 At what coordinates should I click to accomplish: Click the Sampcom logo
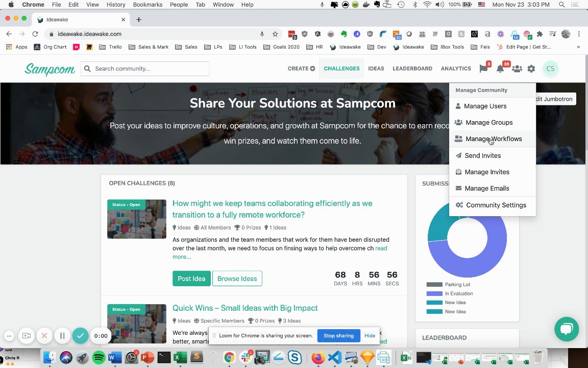(50, 69)
